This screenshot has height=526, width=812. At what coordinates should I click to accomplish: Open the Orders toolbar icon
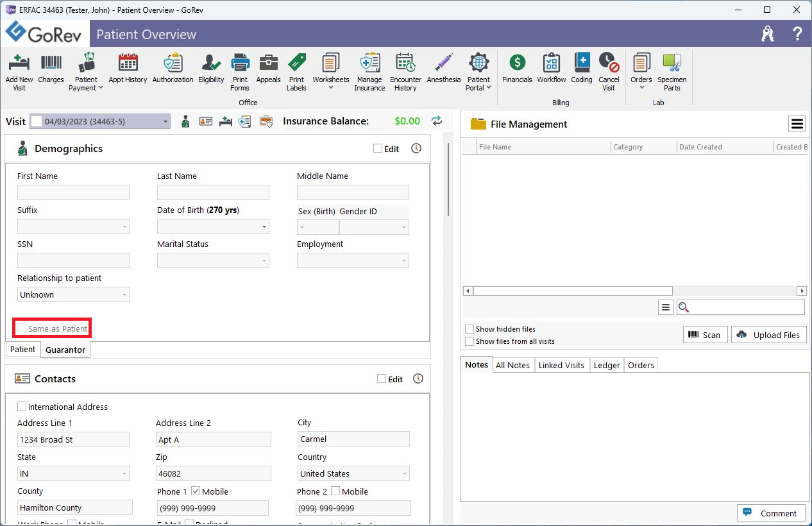[641, 72]
